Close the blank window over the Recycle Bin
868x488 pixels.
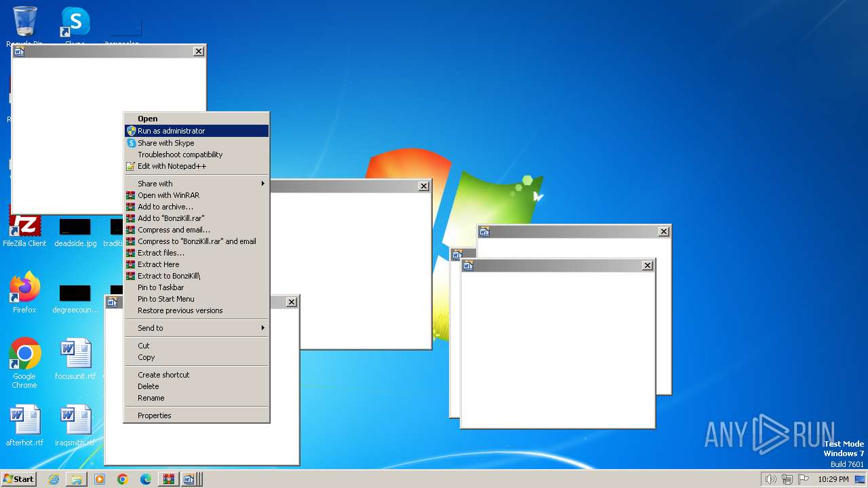[198, 52]
